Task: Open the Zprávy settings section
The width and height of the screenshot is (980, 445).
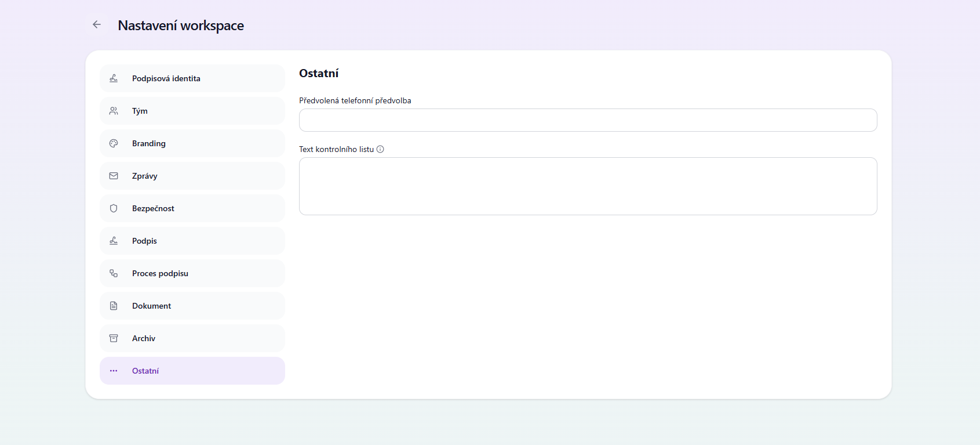Action: [x=192, y=176]
